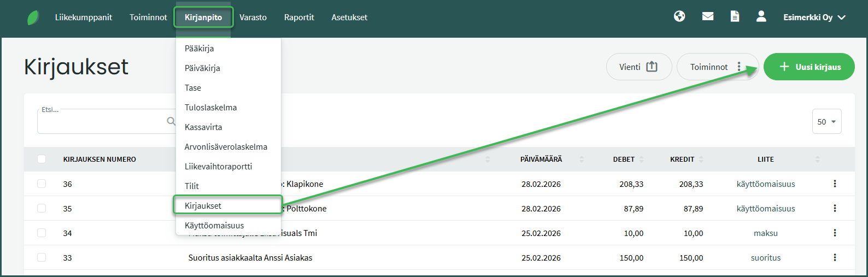Click the search magnifier icon
This screenshot has width=868, height=277.
[x=171, y=121]
